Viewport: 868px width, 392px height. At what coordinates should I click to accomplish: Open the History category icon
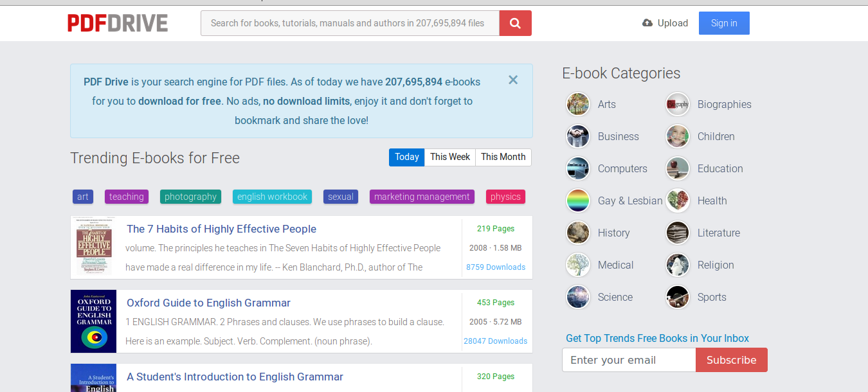(x=578, y=233)
